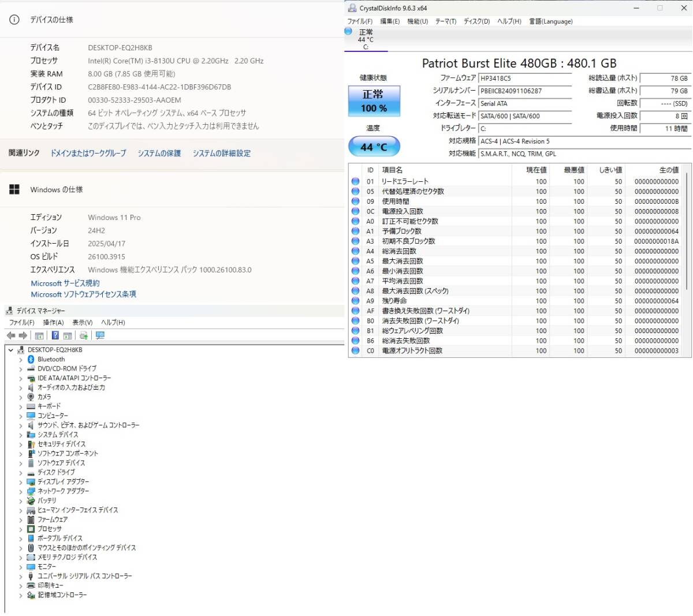Select the 電源投入回数 SMART row text
Screen dimensions: 693x616
click(x=402, y=211)
